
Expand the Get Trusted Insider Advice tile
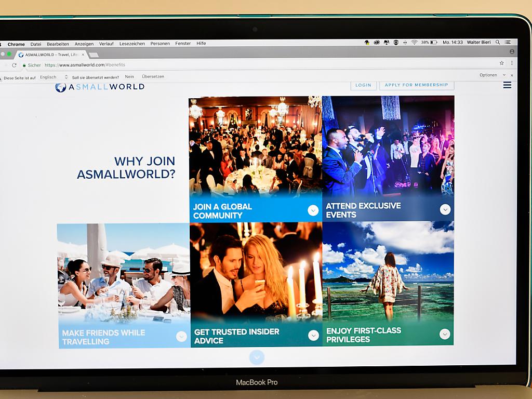(x=313, y=336)
